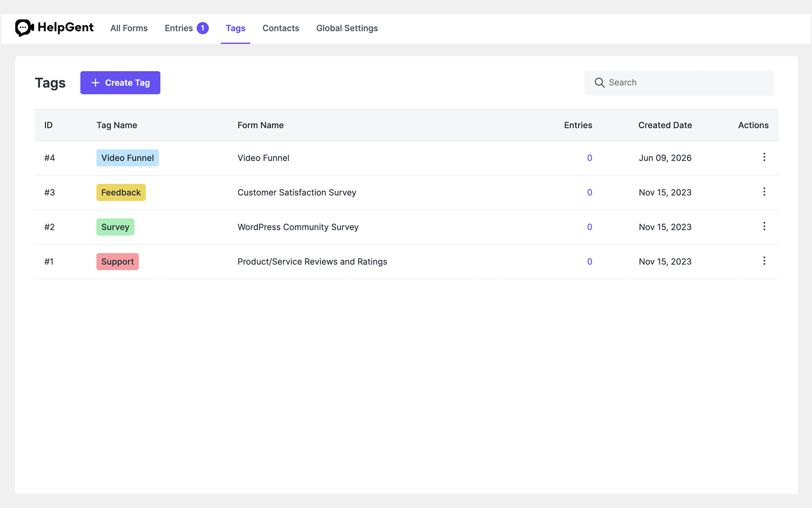Focus the Search input field
The image size is (812, 508).
coord(679,83)
